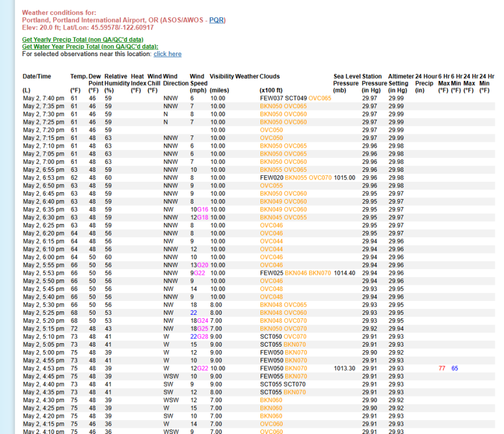Click the G28 wind gust value
The height and width of the screenshot is (434, 504).
[203, 336]
